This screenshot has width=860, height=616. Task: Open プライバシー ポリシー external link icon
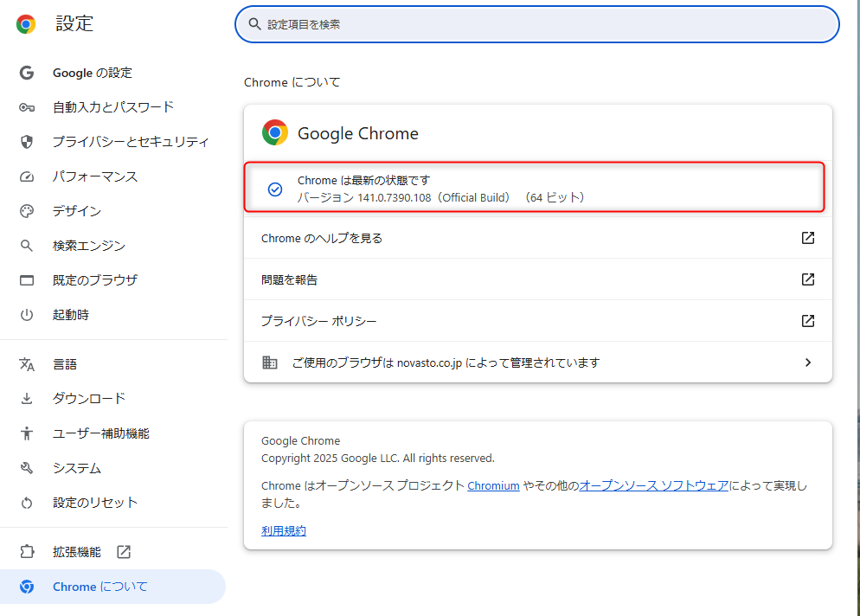[808, 321]
